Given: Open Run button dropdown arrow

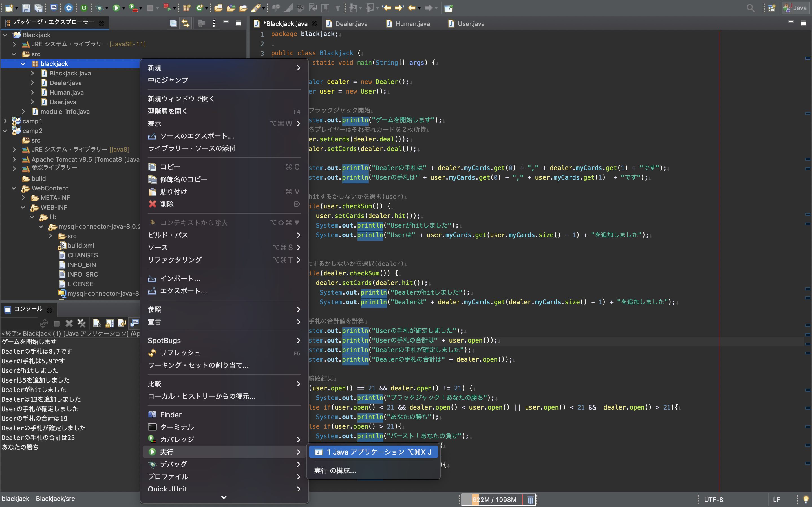Looking at the screenshot, I should coord(124,8).
